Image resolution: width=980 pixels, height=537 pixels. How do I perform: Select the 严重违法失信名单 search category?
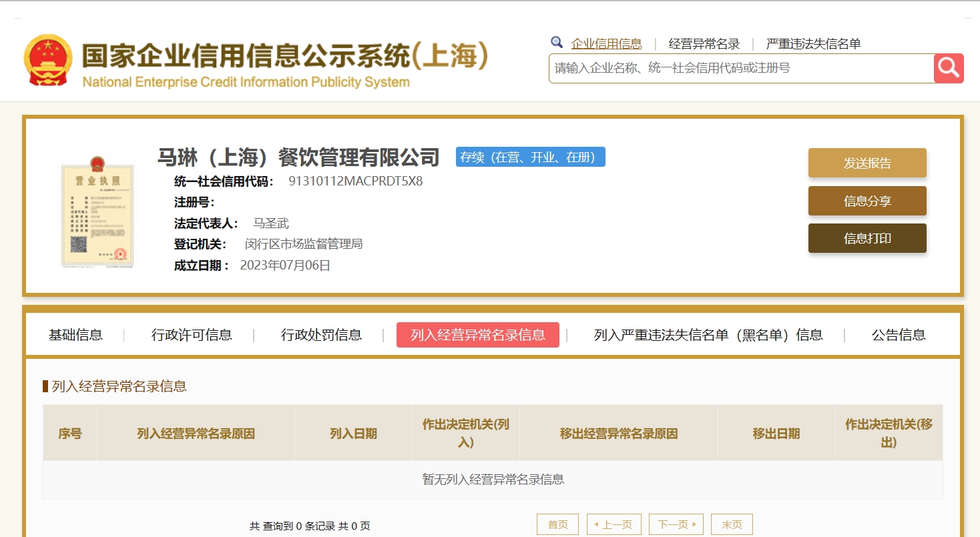[813, 44]
